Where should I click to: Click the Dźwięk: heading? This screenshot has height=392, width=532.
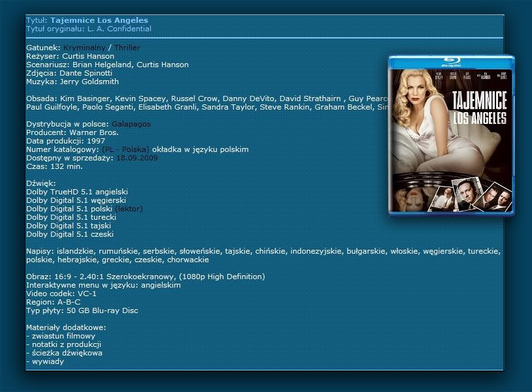click(x=40, y=183)
